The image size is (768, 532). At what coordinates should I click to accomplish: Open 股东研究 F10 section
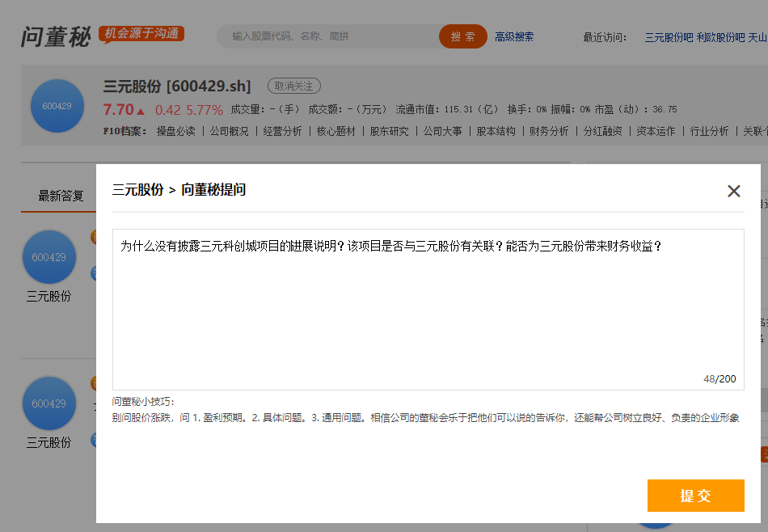point(389,131)
